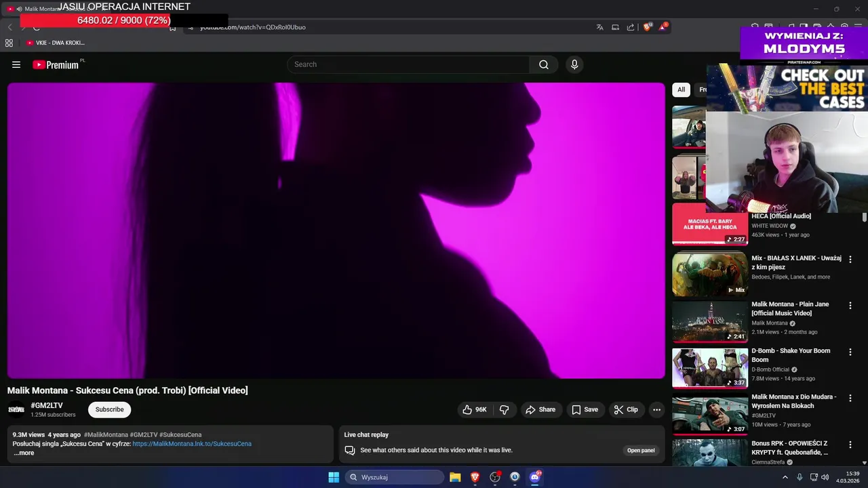Open menu for Bonus RPK video
868x488 pixels.
[850, 444]
